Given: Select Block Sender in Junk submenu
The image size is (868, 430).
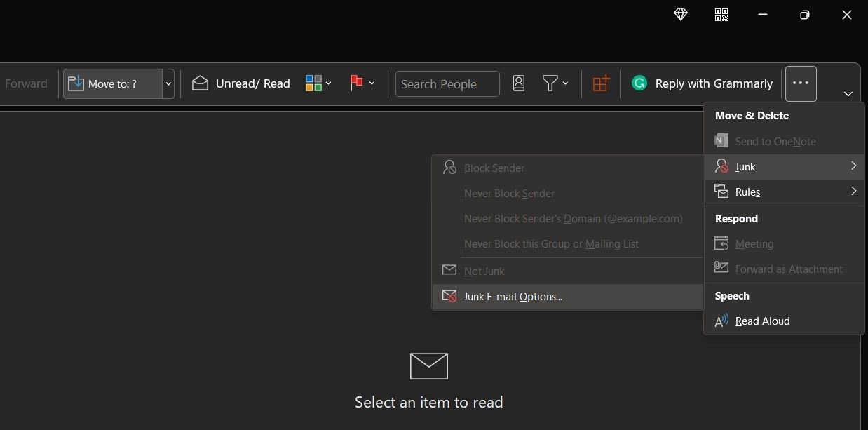Looking at the screenshot, I should [568, 168].
